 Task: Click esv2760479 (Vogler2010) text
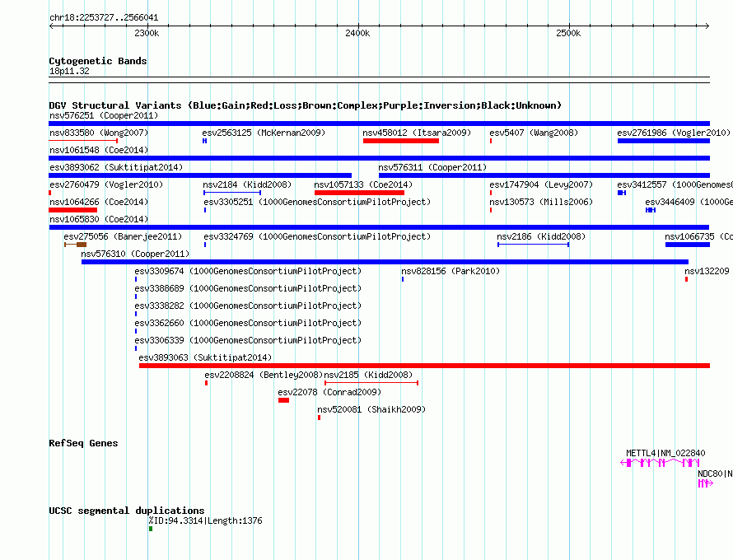[x=106, y=184]
